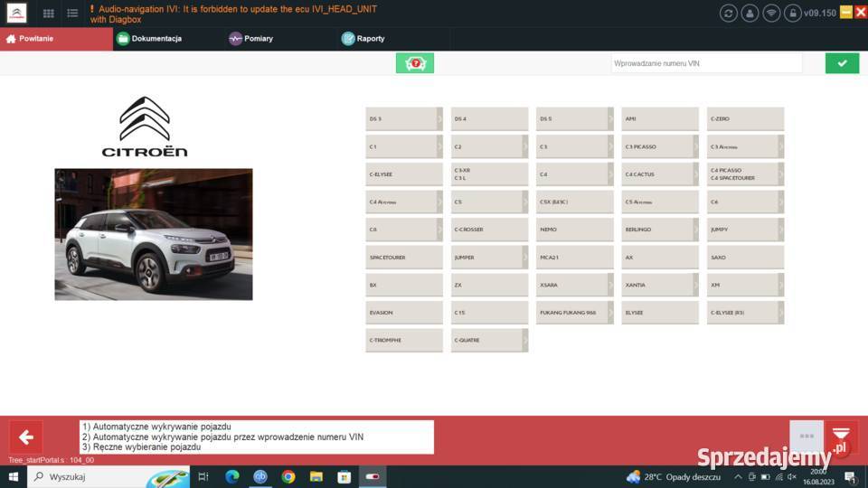Click the VIN number input field
This screenshot has height=488, width=868.
[706, 63]
